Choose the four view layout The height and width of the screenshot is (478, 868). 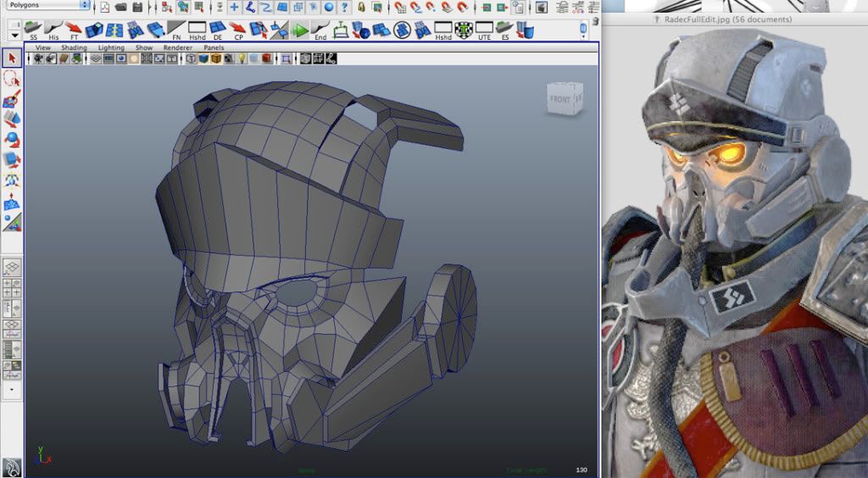12,287
